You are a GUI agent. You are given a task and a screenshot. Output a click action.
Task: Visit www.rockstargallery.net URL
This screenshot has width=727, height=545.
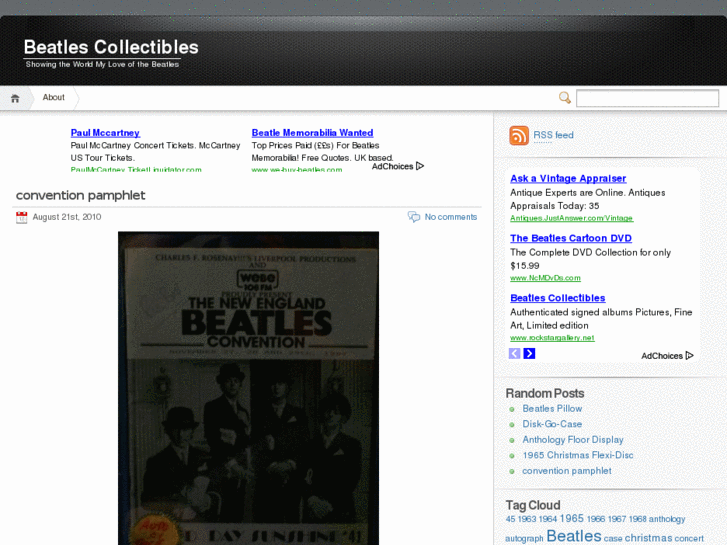tap(552, 338)
